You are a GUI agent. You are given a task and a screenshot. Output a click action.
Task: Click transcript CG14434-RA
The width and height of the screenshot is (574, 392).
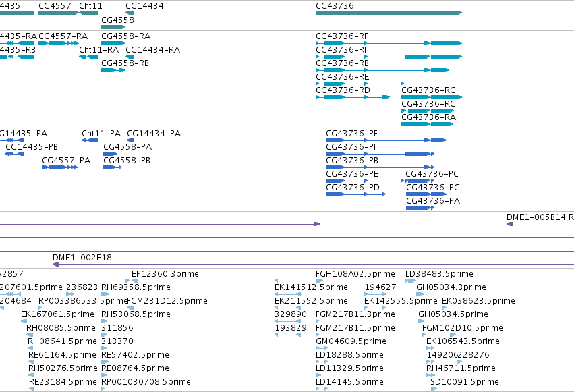point(130,57)
